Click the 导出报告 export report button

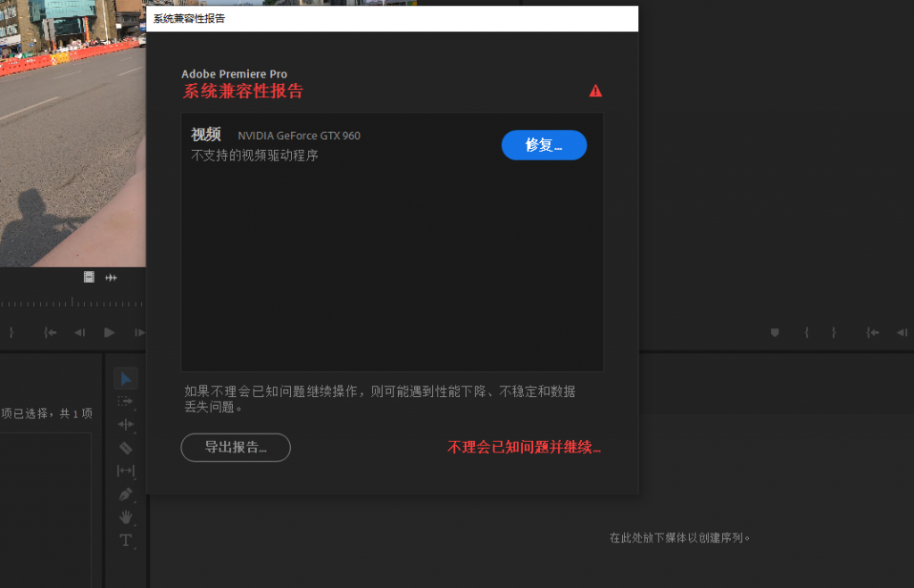point(236,448)
